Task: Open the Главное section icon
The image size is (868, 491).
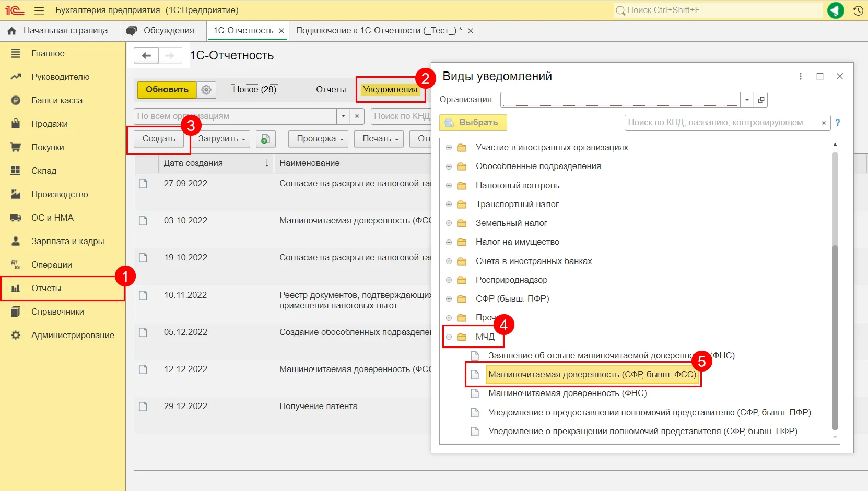Action: coord(16,53)
